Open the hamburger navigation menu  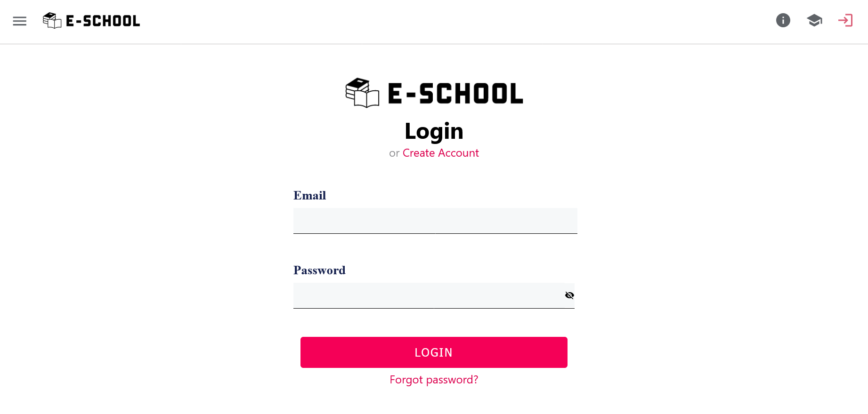click(x=19, y=21)
